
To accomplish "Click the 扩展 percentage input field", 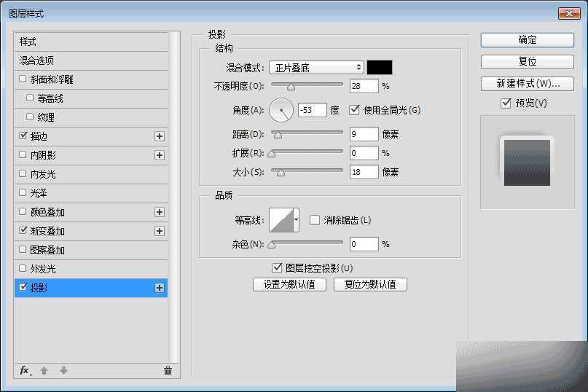I will tap(364, 153).
